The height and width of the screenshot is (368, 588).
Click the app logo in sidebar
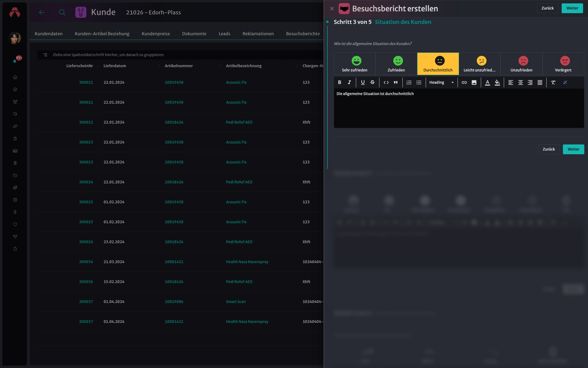click(15, 13)
